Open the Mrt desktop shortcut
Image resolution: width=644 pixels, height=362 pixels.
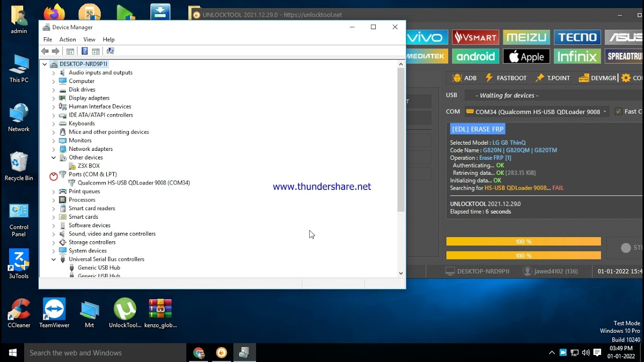pyautogui.click(x=90, y=313)
